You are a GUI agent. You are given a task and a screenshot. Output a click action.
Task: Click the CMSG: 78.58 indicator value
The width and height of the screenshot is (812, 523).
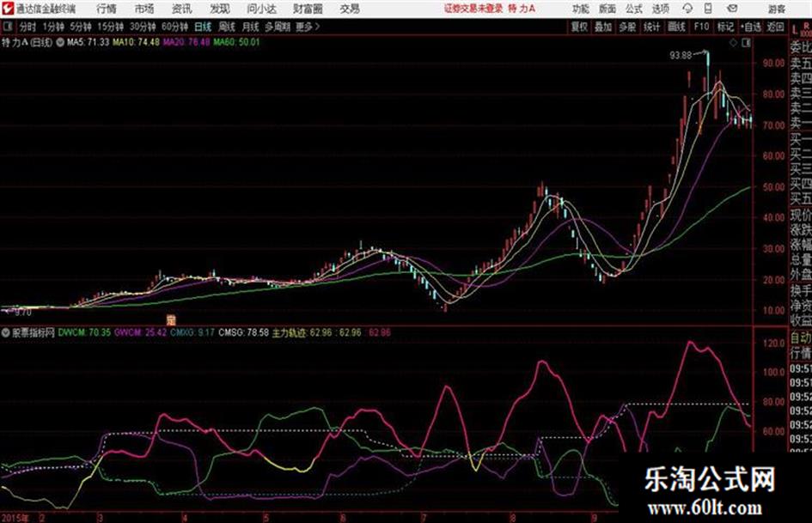tap(243, 332)
